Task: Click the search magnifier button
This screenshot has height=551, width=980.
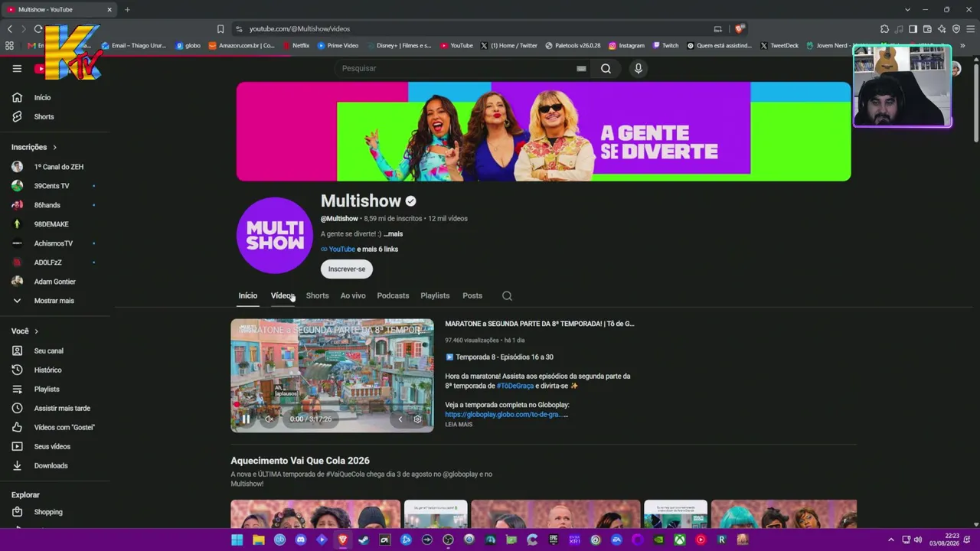Action: click(606, 68)
